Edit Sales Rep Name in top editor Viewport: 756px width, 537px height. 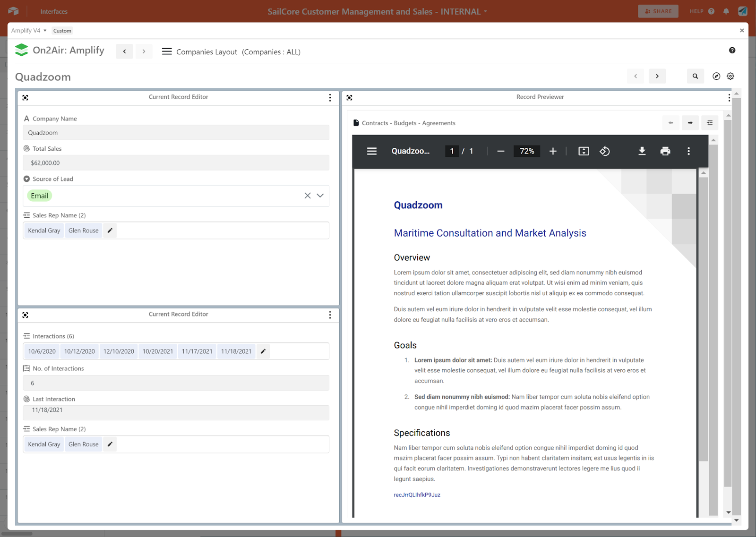click(110, 230)
